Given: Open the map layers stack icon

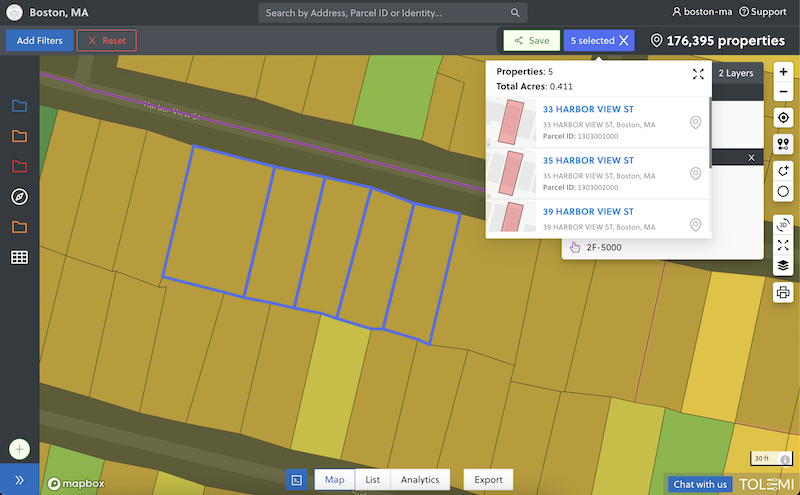Looking at the screenshot, I should coord(783,266).
